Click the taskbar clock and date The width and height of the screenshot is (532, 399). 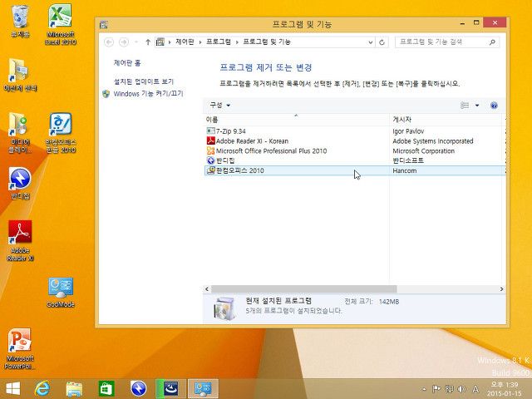(x=505, y=389)
